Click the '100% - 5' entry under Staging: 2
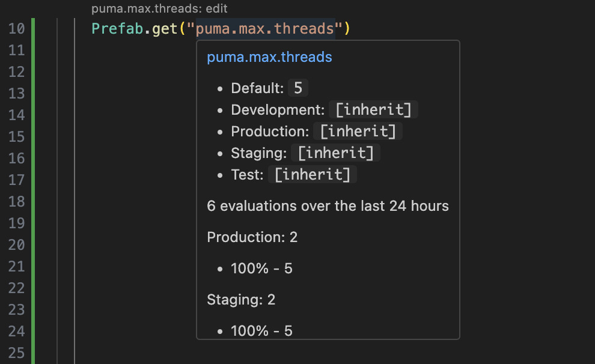Viewport: 595px width, 364px height. tap(261, 330)
